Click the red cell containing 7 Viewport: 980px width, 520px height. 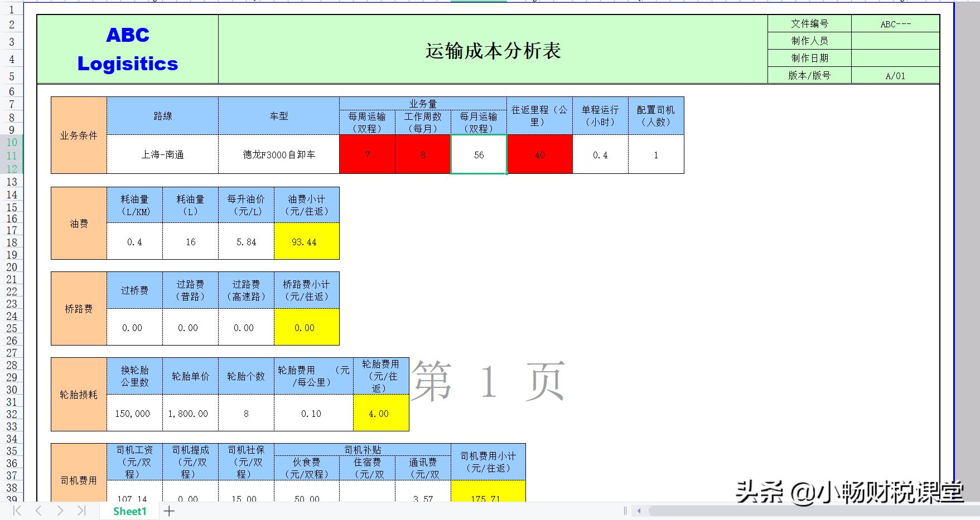pos(367,155)
